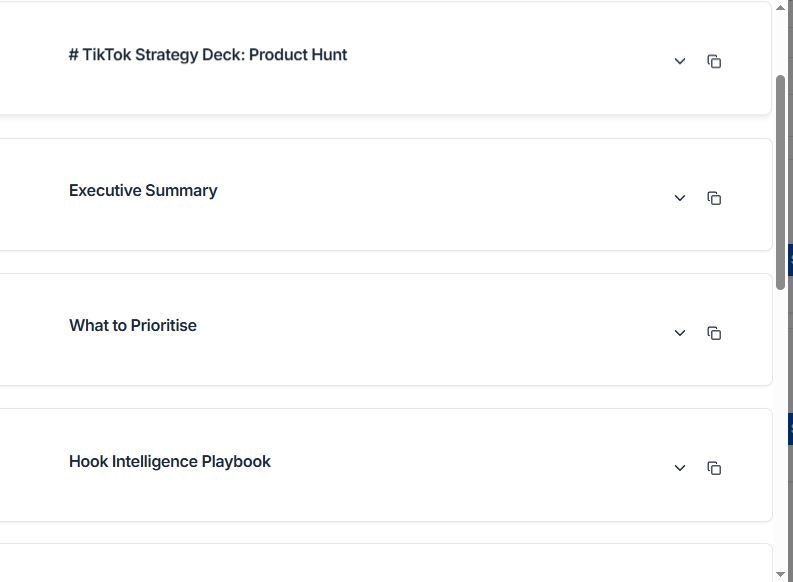
Task: Expand the Executive Summary chevron
Action: click(x=680, y=198)
